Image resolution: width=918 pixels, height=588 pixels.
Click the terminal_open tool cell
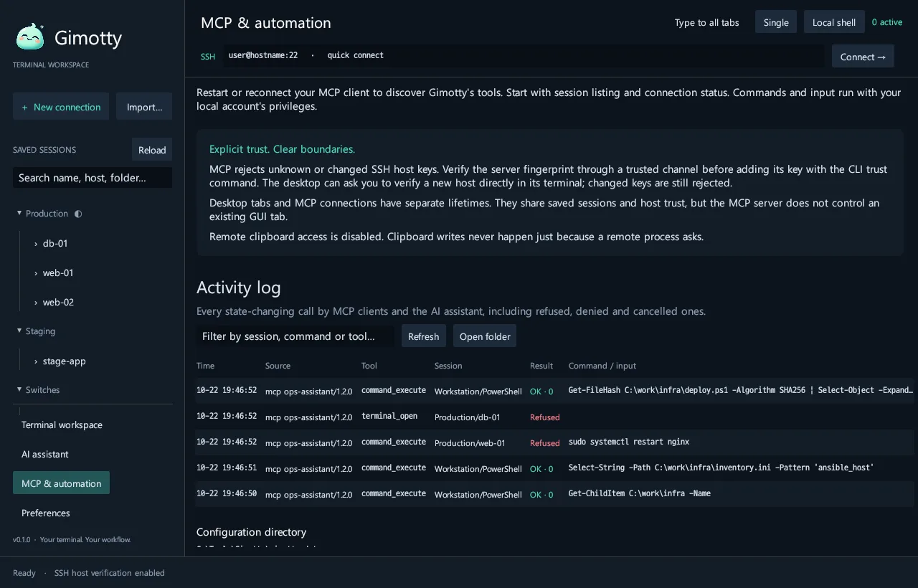(389, 417)
